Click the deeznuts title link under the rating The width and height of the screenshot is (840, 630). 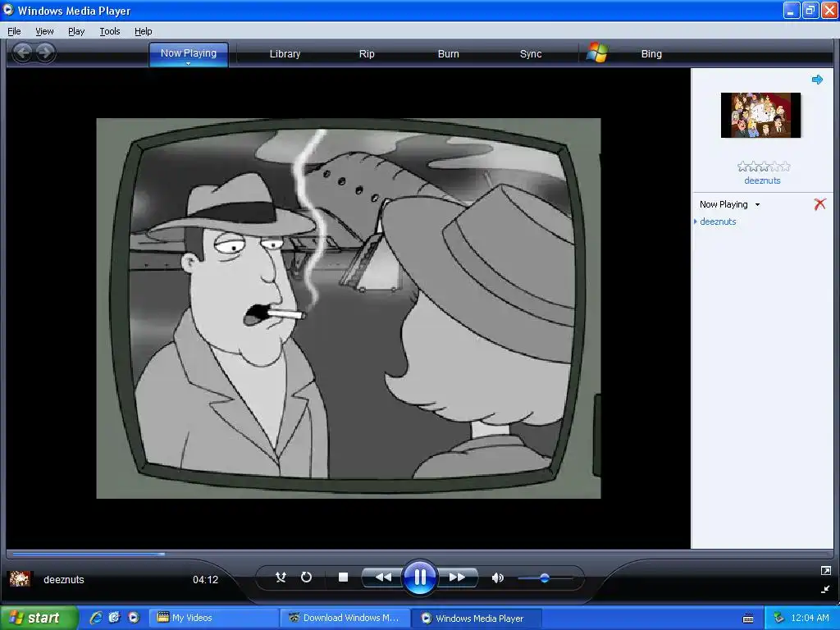pyautogui.click(x=762, y=180)
